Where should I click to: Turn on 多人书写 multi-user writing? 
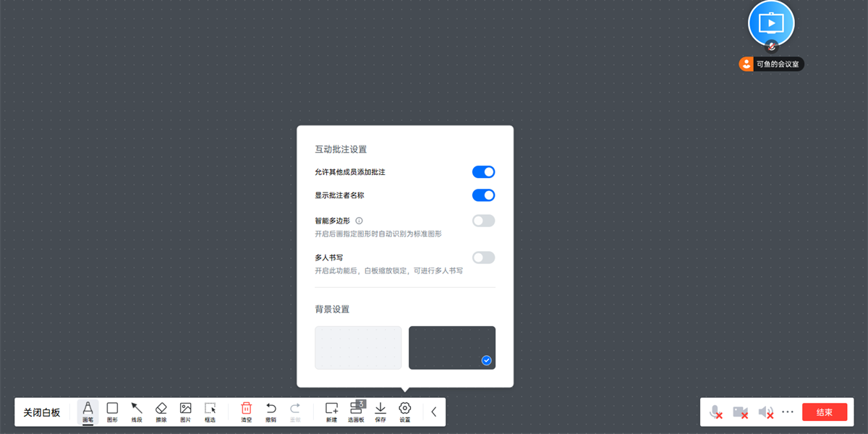[483, 258]
